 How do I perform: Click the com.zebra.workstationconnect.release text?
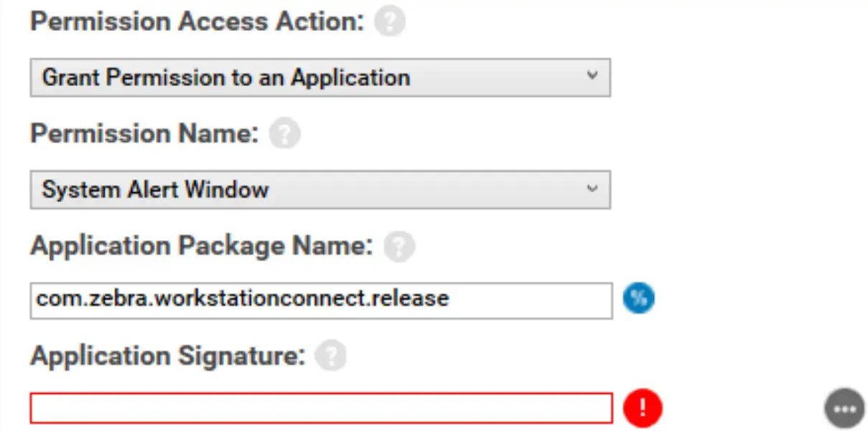pos(243,298)
